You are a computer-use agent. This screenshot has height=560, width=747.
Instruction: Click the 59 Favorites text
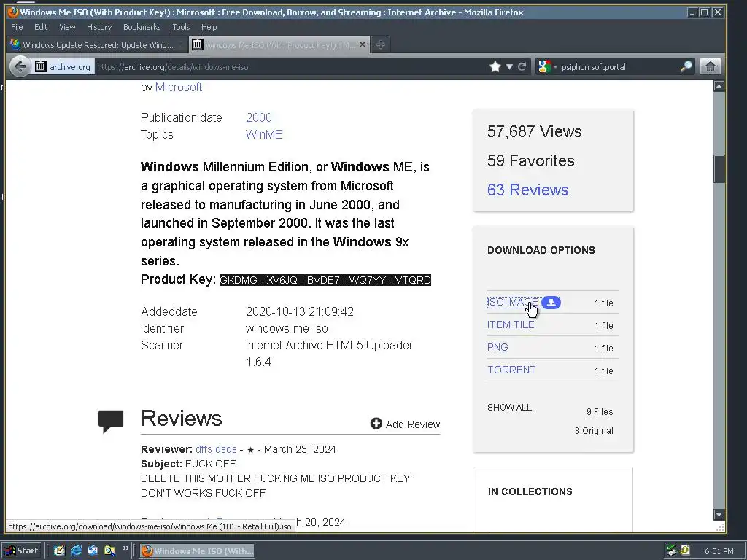531,160
